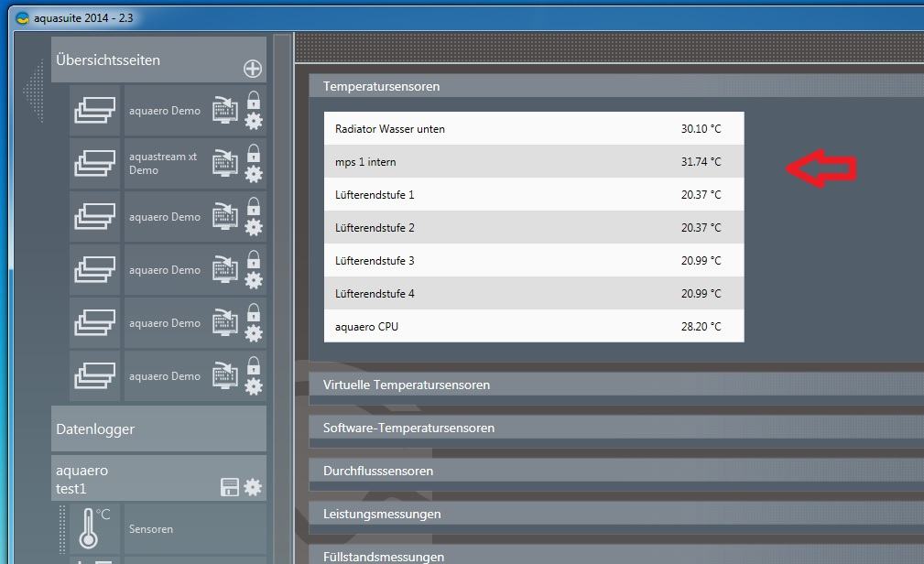Click the 28.20 °C temperature value
The width and height of the screenshot is (924, 564).
tap(701, 326)
